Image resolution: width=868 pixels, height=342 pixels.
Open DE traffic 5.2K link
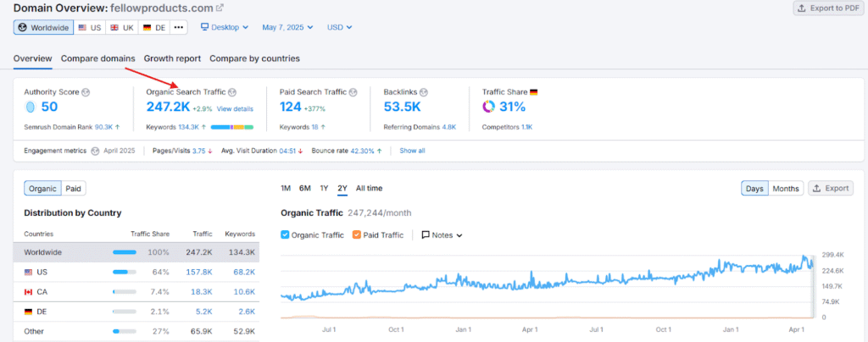[x=205, y=312]
